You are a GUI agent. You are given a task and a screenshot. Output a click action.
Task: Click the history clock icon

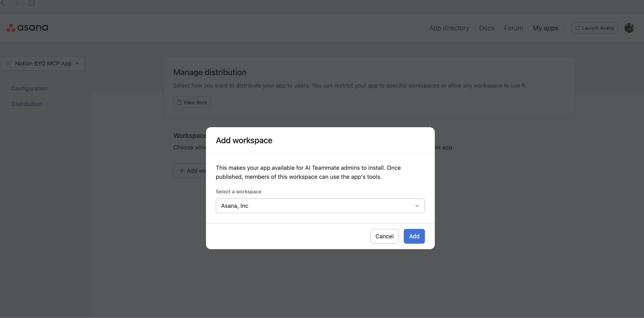click(32, 3)
